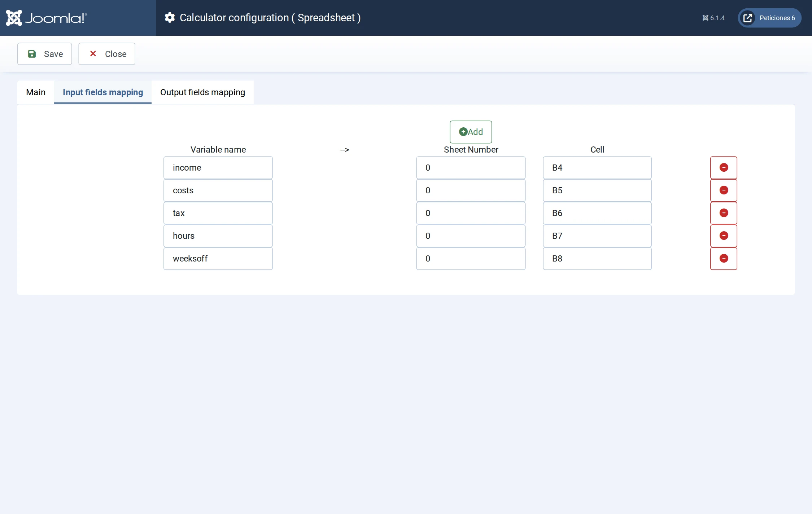Focus the sheet number field for tax
The image size is (812, 514).
pyautogui.click(x=471, y=213)
